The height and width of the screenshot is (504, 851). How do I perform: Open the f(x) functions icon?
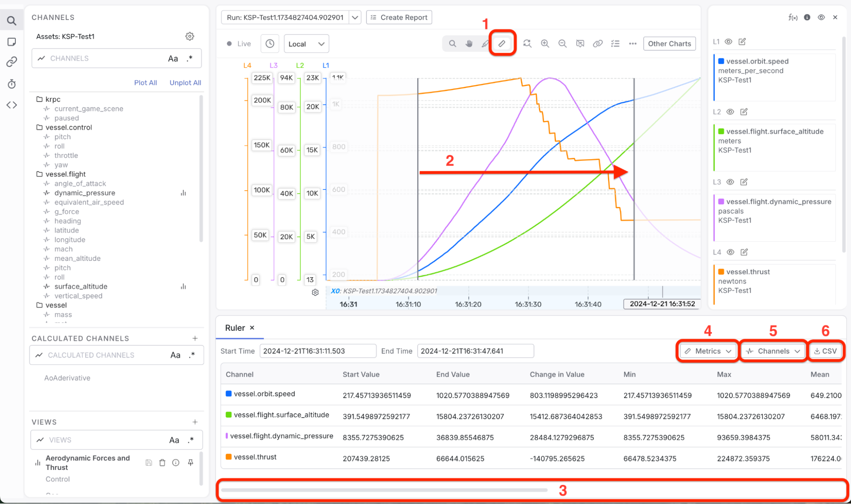click(792, 17)
